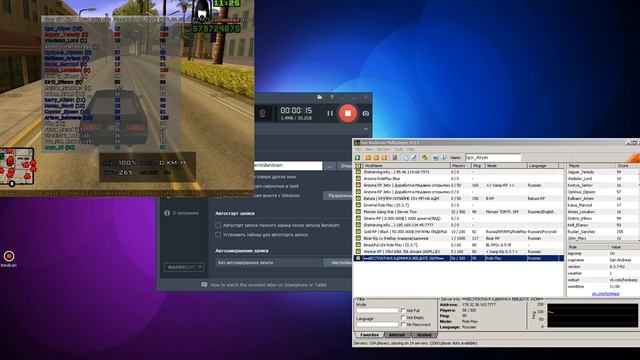Click the radar minimap in the game window

pyautogui.click(x=17, y=167)
